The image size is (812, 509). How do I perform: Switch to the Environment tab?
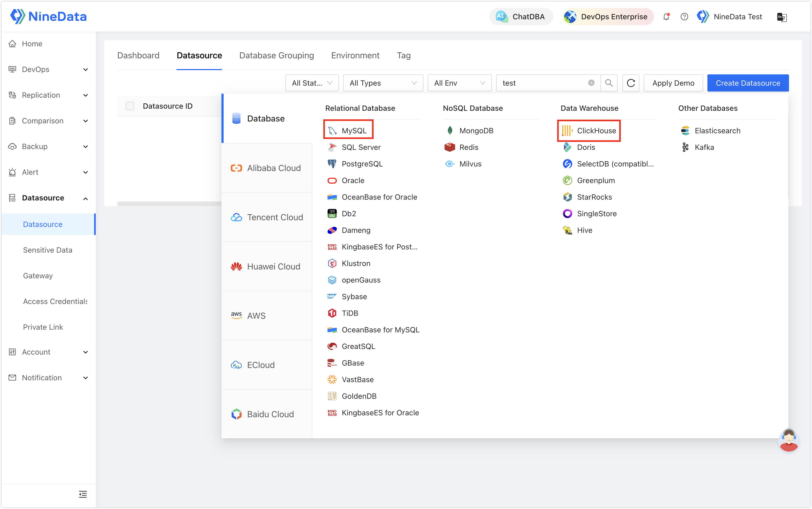coord(355,55)
